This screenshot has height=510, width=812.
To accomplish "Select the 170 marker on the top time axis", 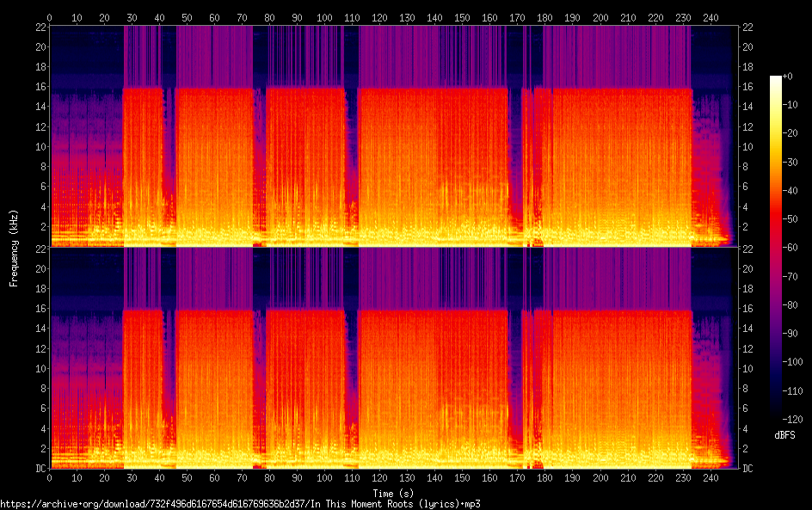I will pyautogui.click(x=517, y=17).
